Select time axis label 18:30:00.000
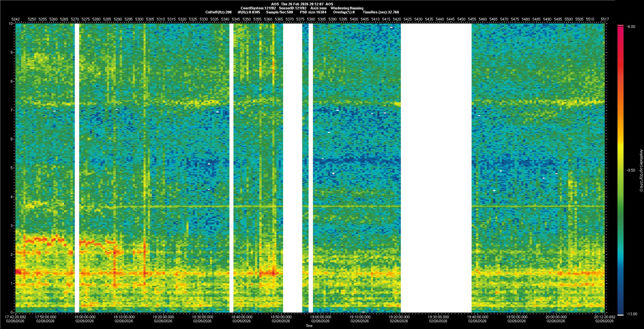The height and width of the screenshot is (329, 644). 203,317
